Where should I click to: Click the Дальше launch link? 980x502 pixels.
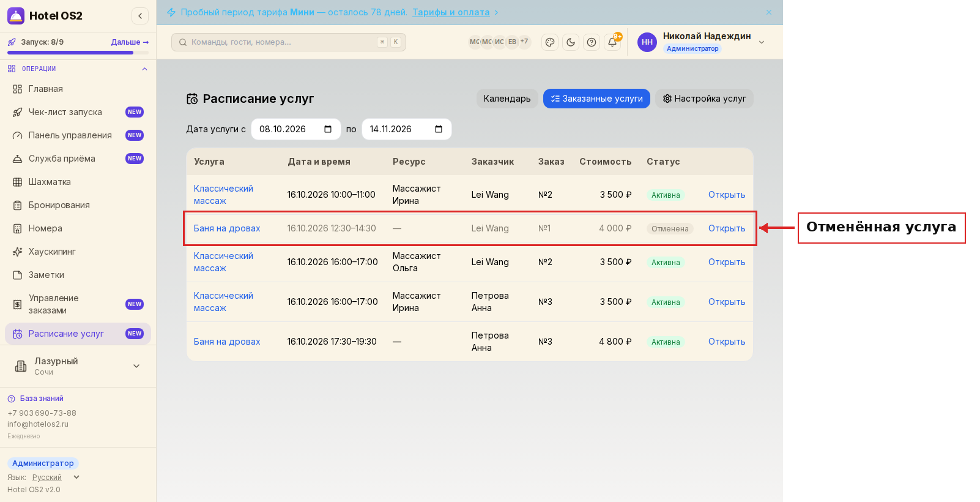130,42
